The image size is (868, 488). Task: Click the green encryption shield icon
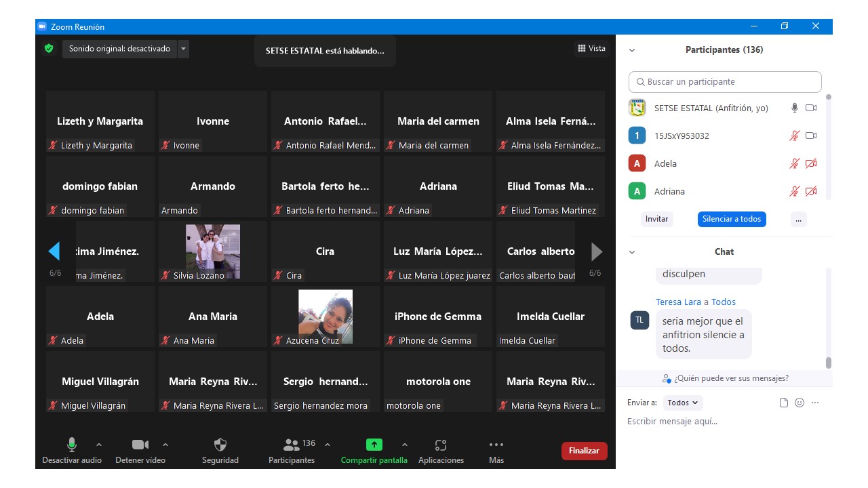tap(49, 49)
